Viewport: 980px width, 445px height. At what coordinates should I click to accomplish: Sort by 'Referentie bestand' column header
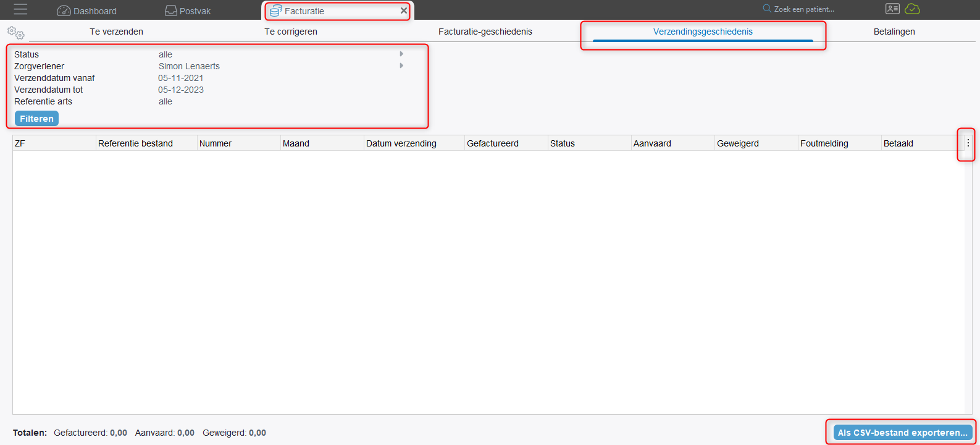pos(146,143)
